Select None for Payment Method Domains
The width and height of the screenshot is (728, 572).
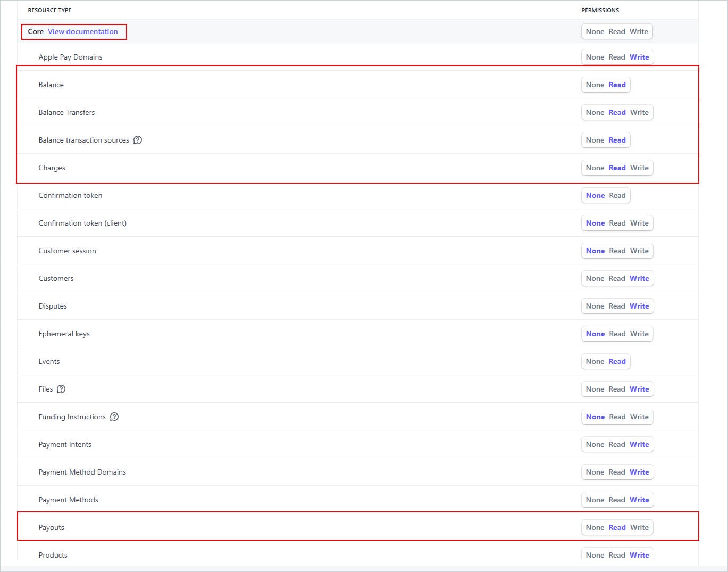[595, 472]
